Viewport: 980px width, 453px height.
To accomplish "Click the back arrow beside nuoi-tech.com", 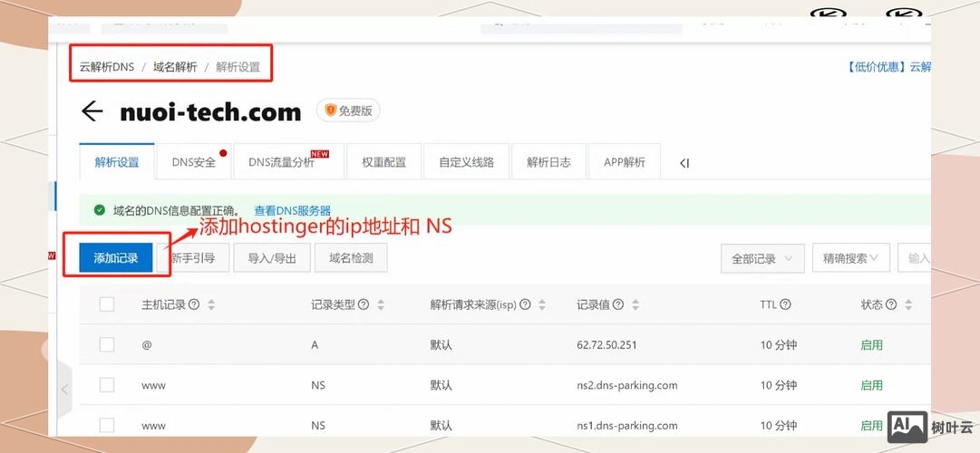I will (92, 111).
